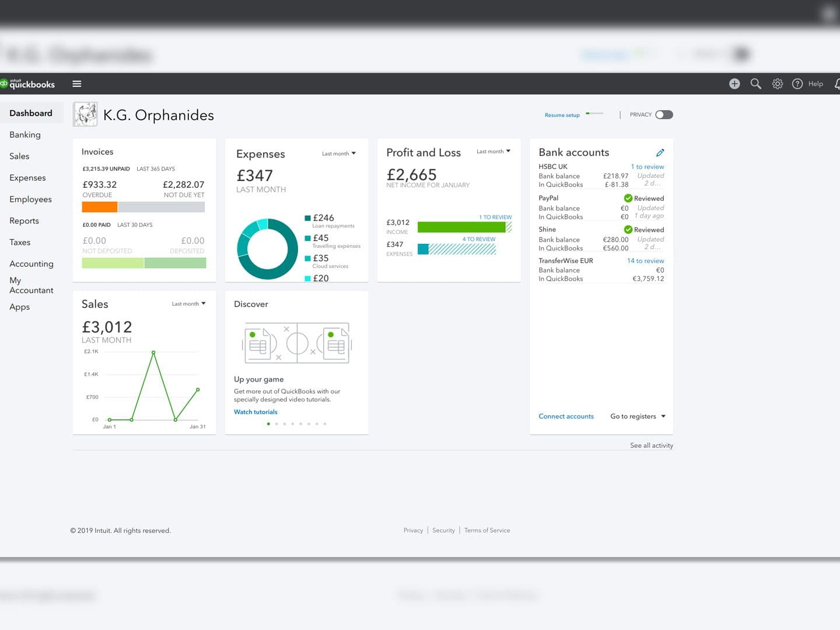840x630 pixels.
Task: Open Expenses Last month dropdown
Action: tap(339, 154)
